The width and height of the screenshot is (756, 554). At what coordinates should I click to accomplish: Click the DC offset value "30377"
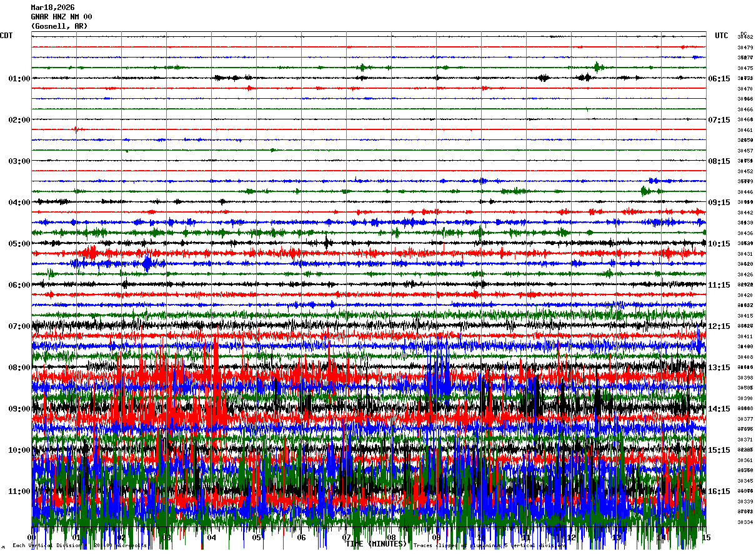[745, 419]
